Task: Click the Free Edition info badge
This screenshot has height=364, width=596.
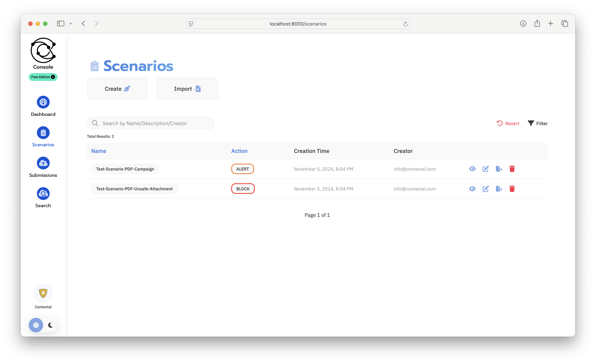Action: pos(43,77)
